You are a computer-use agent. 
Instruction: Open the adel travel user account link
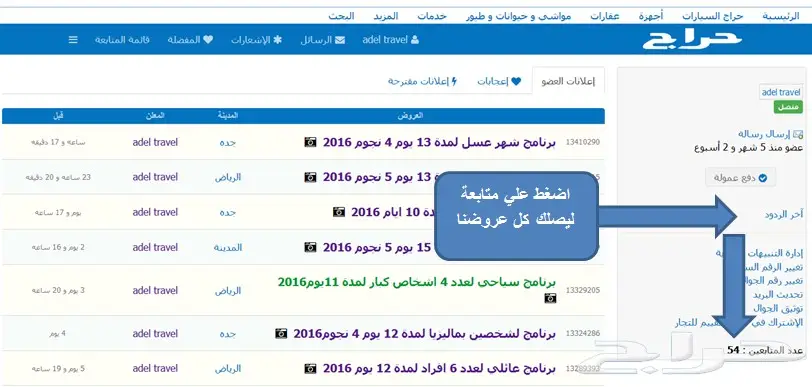(390, 39)
